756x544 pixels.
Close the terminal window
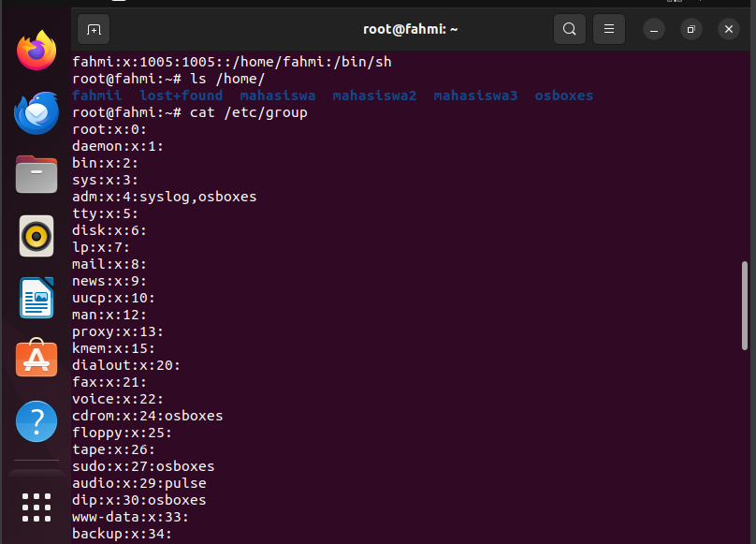tap(729, 29)
